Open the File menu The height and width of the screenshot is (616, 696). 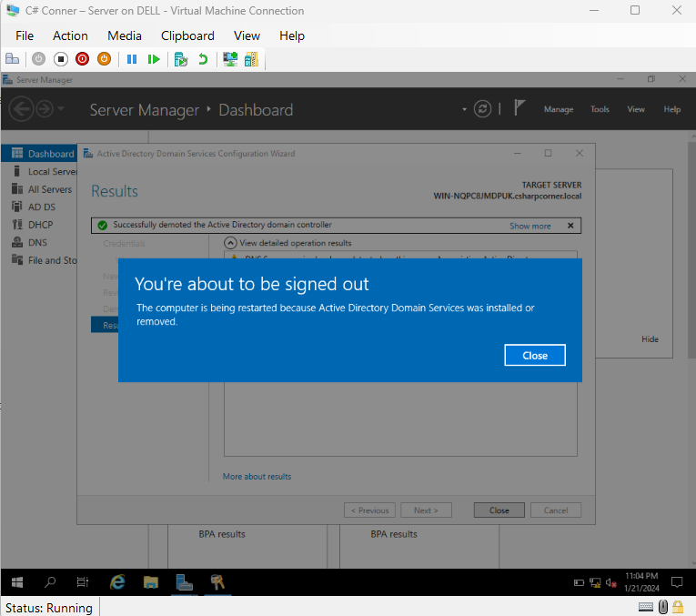point(25,35)
